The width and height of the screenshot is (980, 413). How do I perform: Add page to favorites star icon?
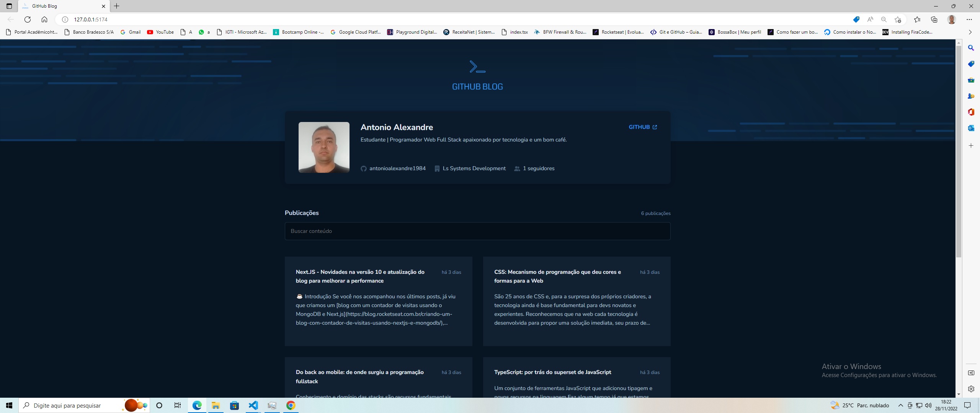coord(898,20)
